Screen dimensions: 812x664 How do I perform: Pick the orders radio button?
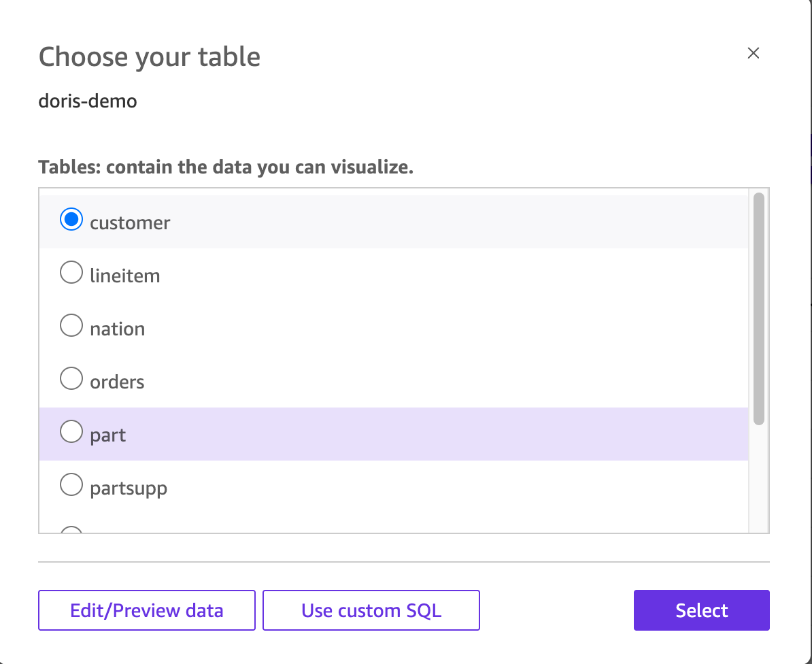point(71,379)
